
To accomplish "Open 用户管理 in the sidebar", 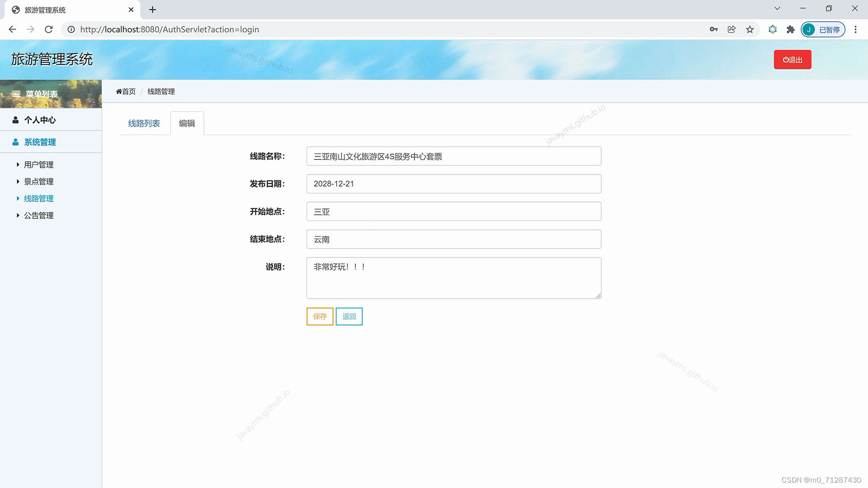I will point(38,164).
